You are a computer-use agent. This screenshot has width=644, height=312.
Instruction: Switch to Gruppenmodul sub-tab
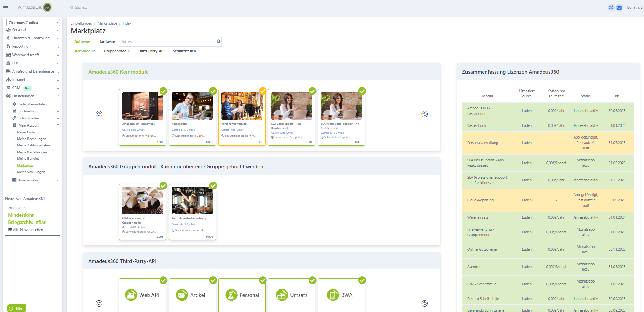click(x=117, y=51)
